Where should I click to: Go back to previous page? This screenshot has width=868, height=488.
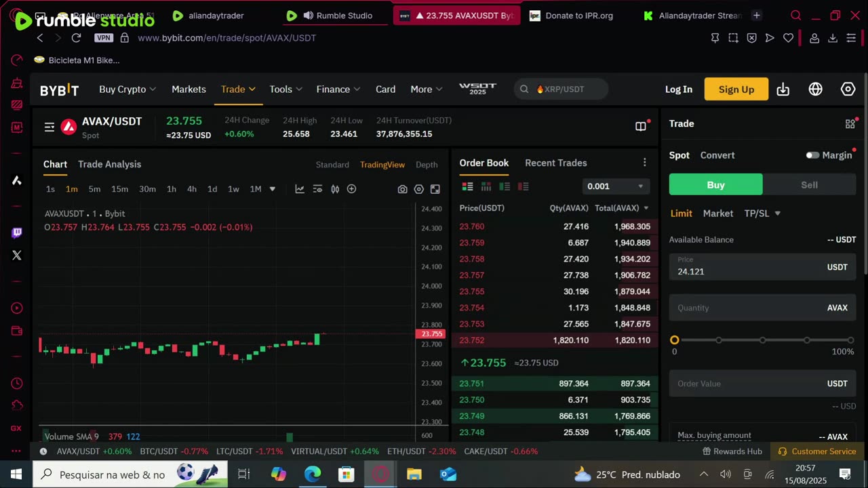click(x=40, y=38)
